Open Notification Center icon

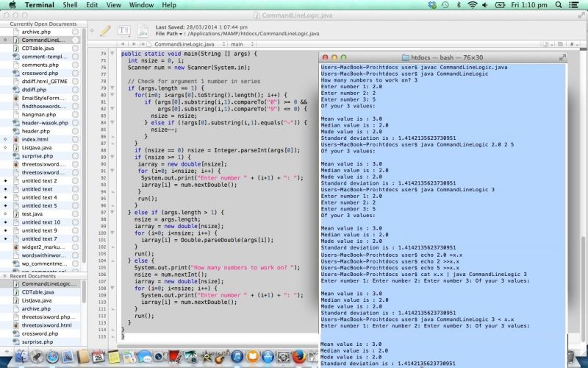tap(573, 5)
